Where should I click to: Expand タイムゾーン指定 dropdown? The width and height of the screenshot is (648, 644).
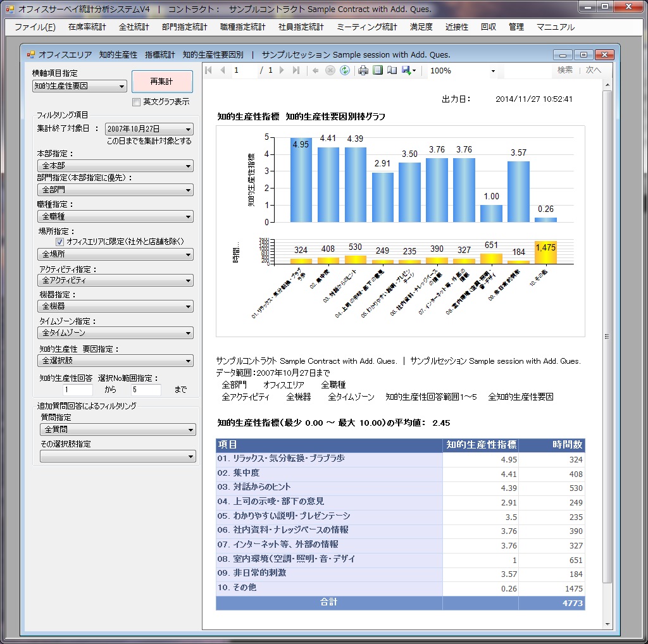115,333
